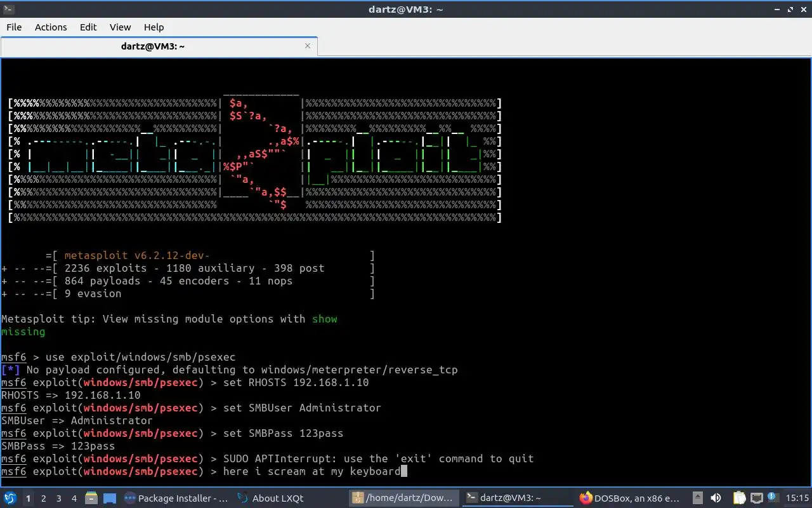Click the 15:15 panel clock
812x508 pixels.
(x=797, y=498)
